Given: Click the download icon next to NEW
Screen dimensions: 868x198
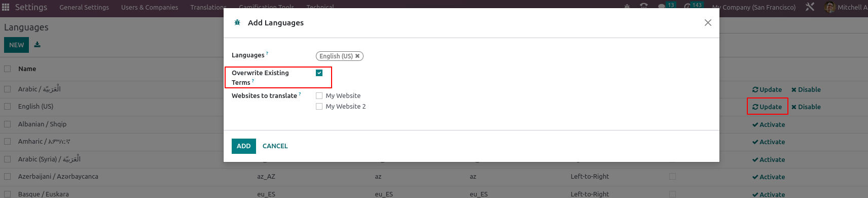Looking at the screenshot, I should point(37,45).
